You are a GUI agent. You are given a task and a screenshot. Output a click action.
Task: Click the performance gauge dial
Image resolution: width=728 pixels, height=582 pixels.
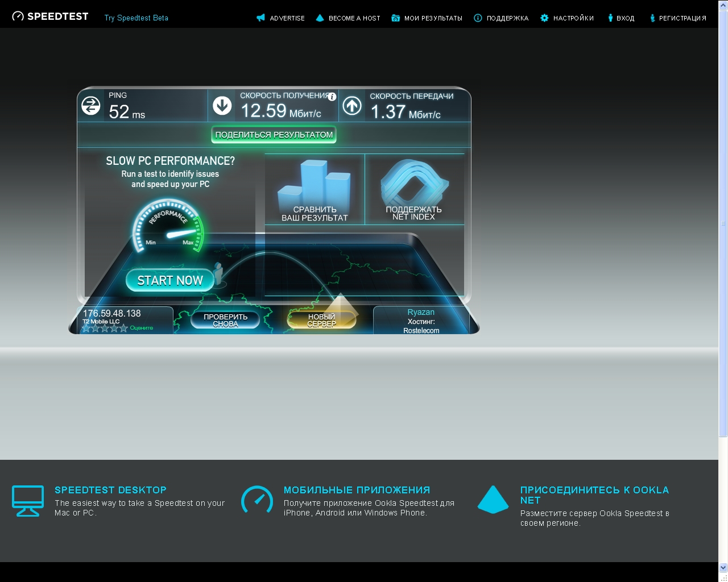point(168,226)
